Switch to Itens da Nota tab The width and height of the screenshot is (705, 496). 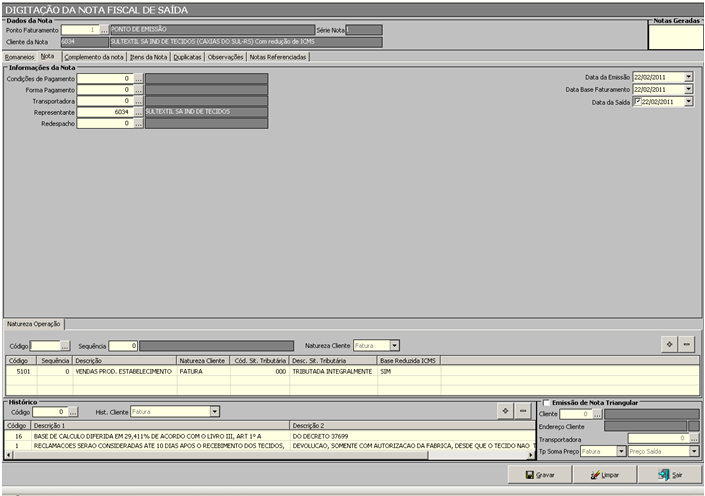(149, 57)
